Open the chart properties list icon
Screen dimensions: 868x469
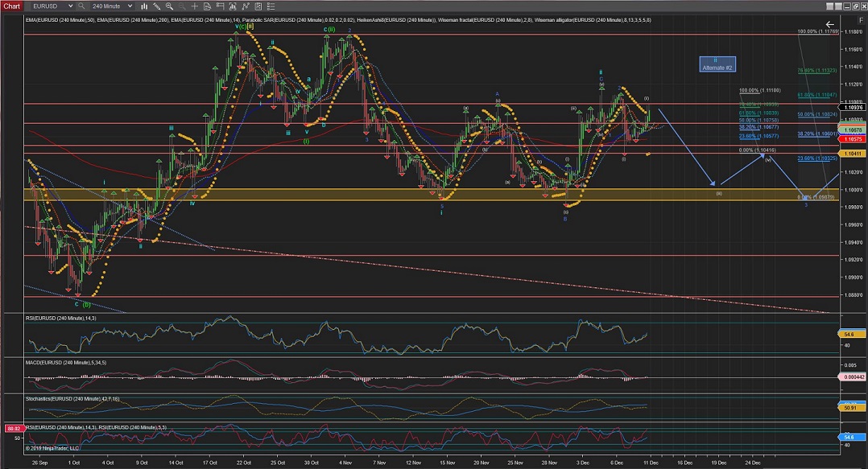point(271,6)
